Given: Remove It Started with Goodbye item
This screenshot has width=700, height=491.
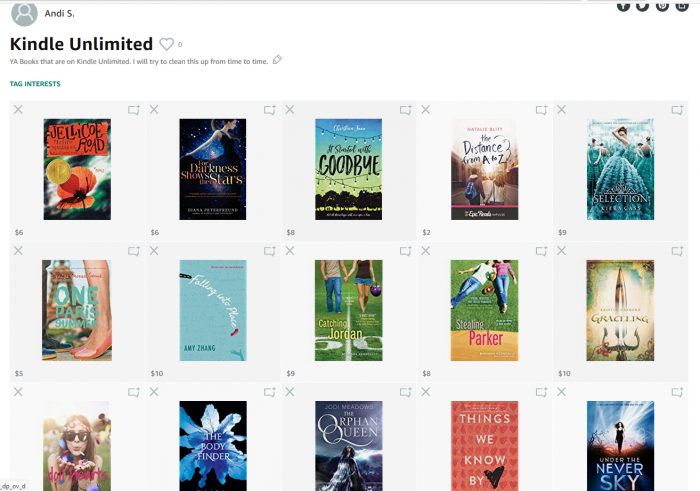Looking at the screenshot, I should 290,109.
